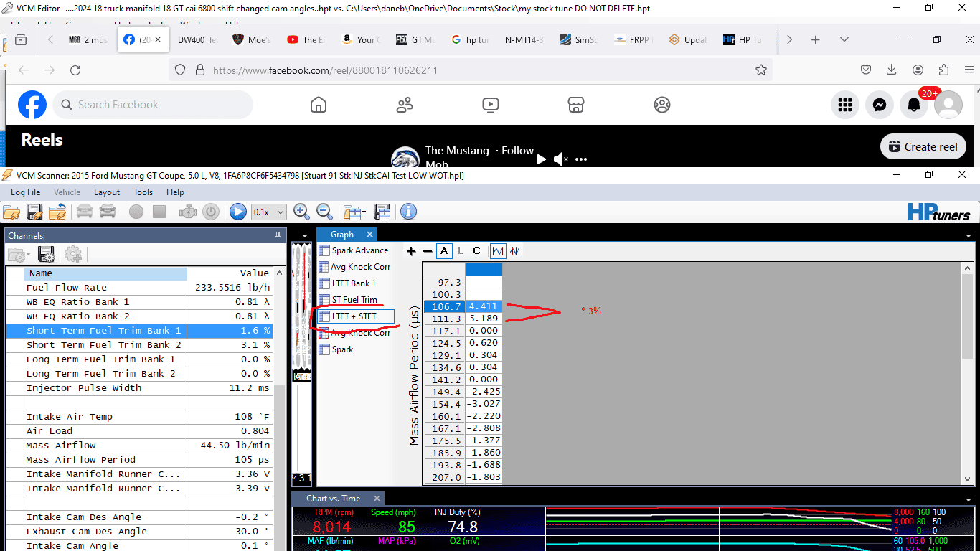
Task: Open Facebook Marketplace icon
Action: [x=576, y=105]
